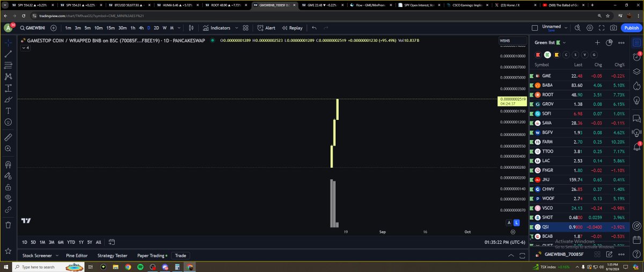Set date range to 1D
Image resolution: width=644 pixels, height=272 pixels.
(x=25, y=242)
